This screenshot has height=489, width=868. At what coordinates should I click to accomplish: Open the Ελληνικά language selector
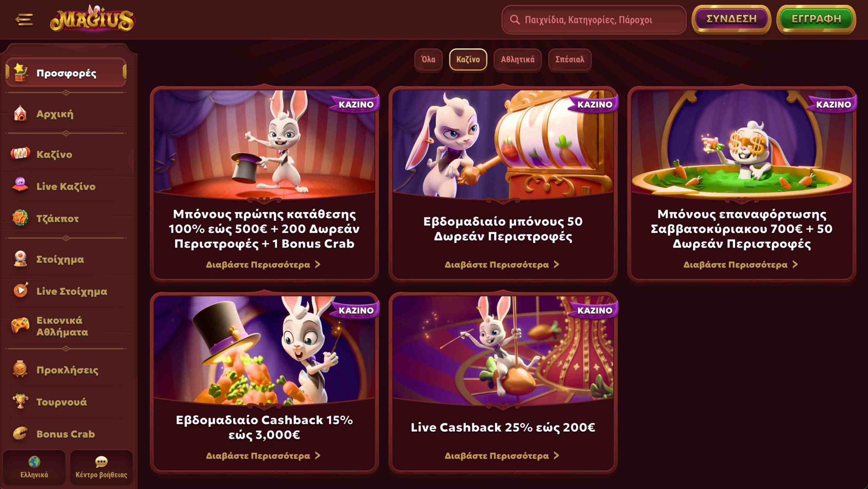34,467
